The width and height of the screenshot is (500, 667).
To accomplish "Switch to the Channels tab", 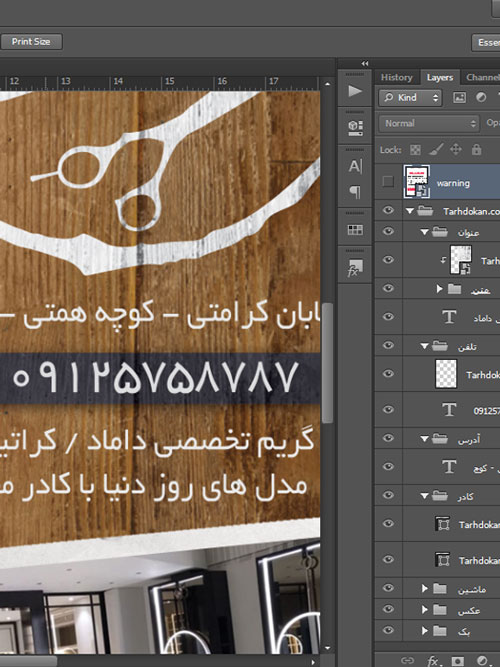I will pos(482,77).
